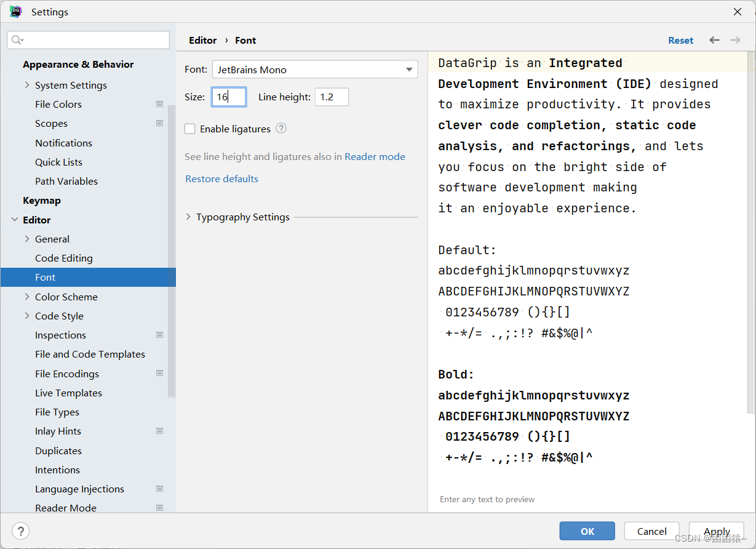Click first line of preview starting 'DataGrip is'
The width and height of the screenshot is (756, 549).
[530, 63]
